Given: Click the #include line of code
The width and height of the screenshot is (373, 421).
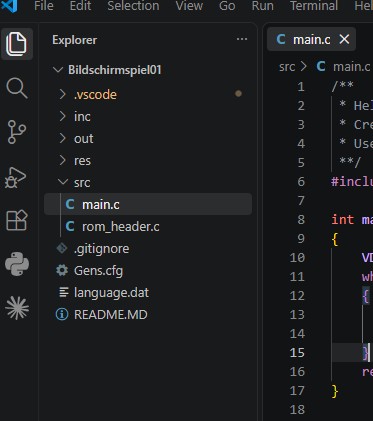Looking at the screenshot, I should pos(352,182).
